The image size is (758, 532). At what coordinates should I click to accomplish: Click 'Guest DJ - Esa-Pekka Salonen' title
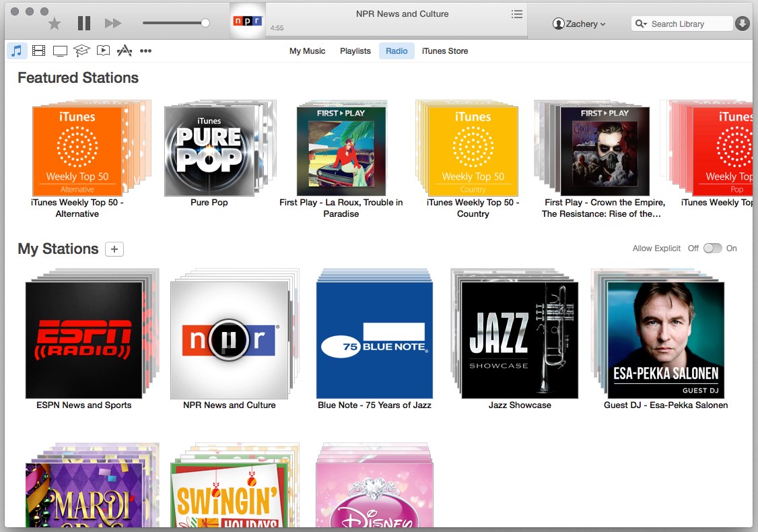click(666, 405)
